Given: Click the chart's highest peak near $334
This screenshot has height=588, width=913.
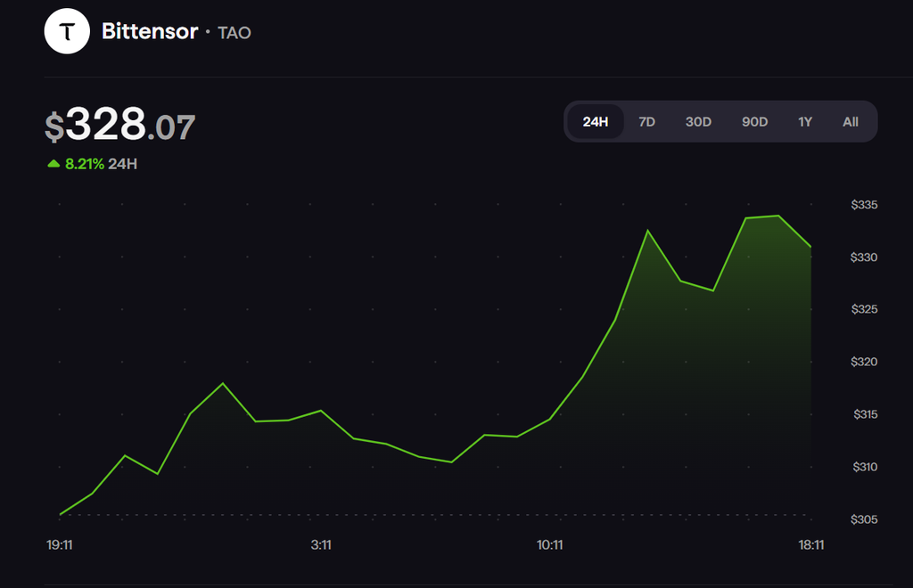Looking at the screenshot, I should click(x=777, y=216).
